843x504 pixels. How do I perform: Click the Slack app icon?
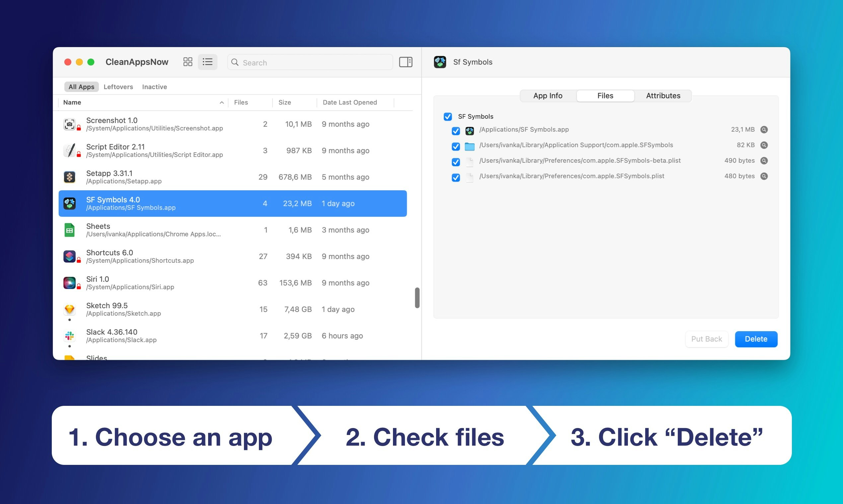pos(69,336)
